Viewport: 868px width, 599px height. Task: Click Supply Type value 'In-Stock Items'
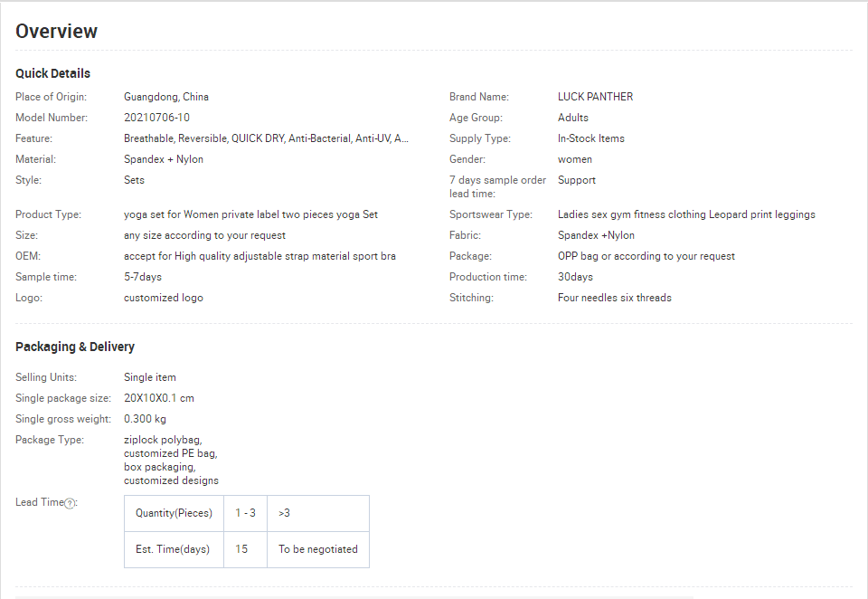coord(590,138)
